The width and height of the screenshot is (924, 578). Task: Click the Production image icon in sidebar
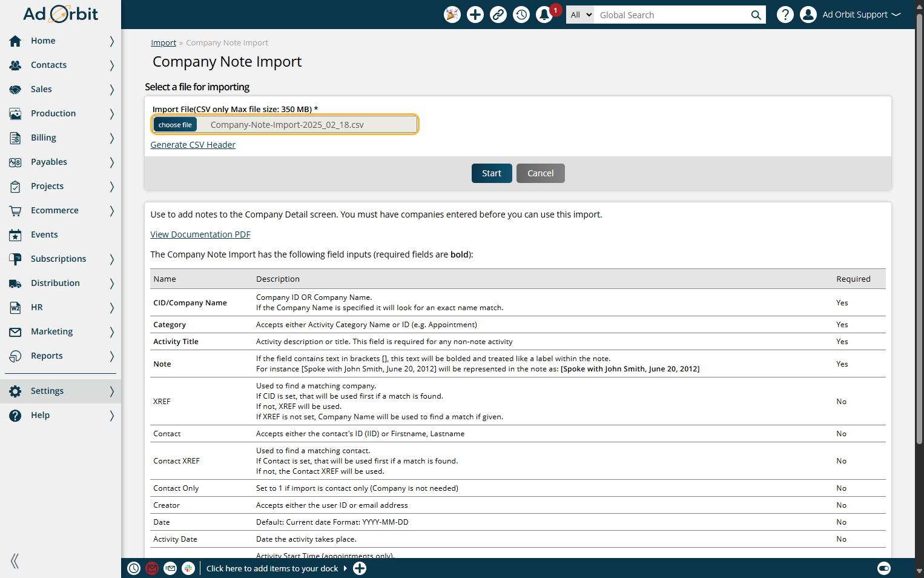coord(15,113)
